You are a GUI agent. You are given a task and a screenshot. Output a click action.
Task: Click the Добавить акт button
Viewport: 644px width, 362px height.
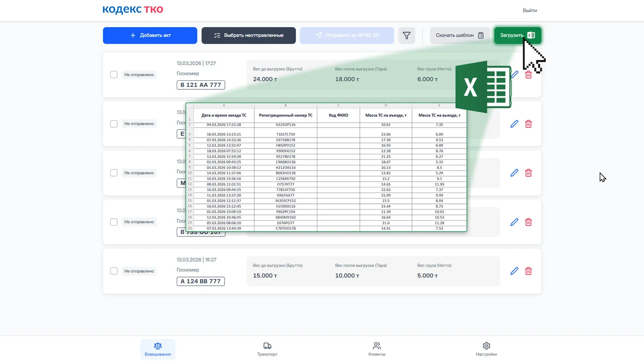point(150,35)
